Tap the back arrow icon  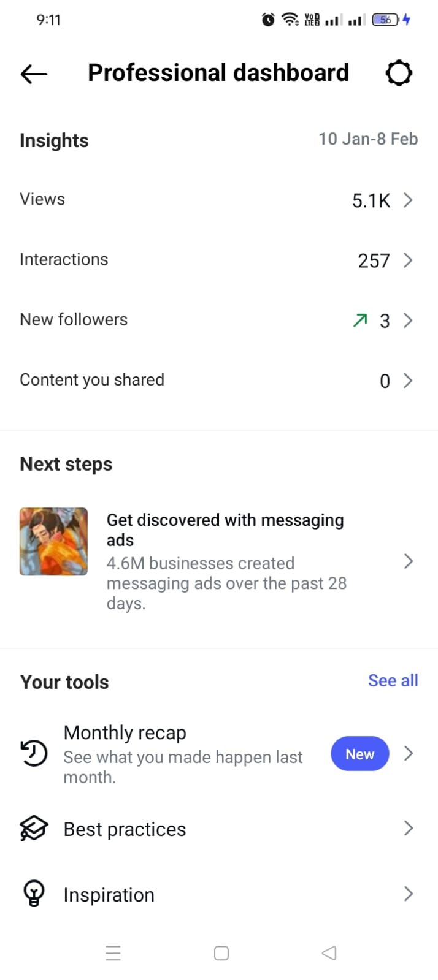pos(34,74)
